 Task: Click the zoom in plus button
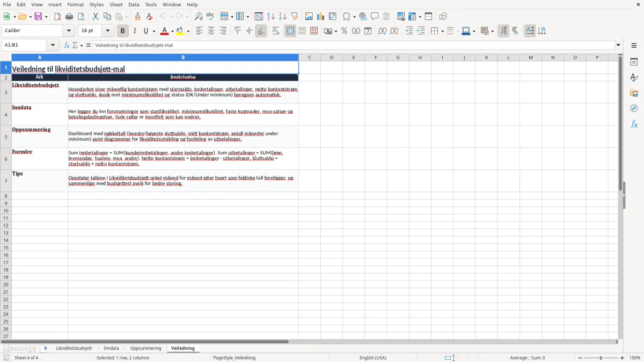tap(623, 358)
